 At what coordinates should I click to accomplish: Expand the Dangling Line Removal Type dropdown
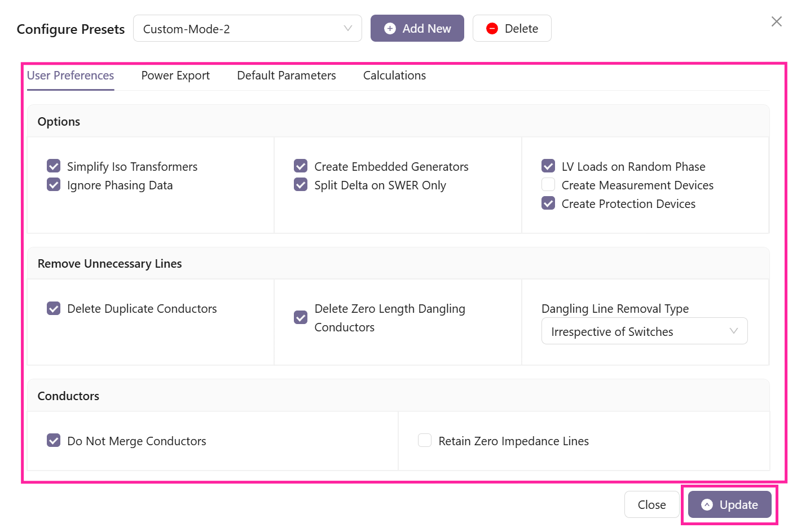tap(644, 331)
